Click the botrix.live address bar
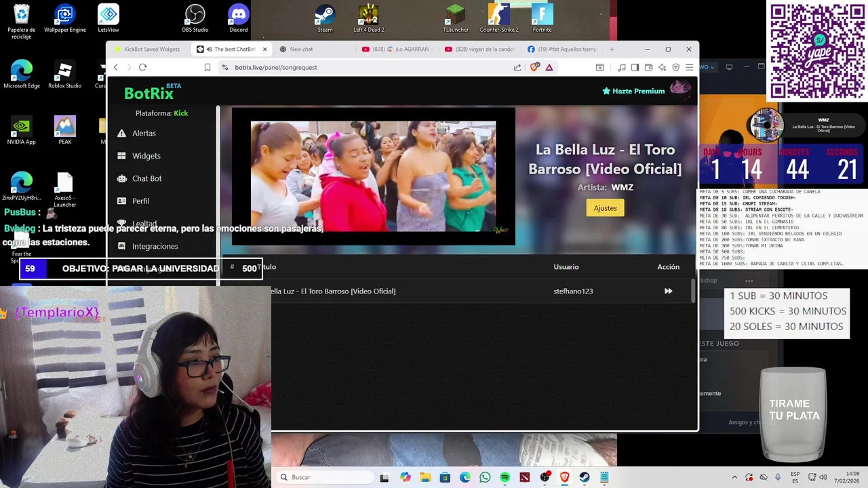Viewport: 868px width, 488px height. [x=366, y=67]
